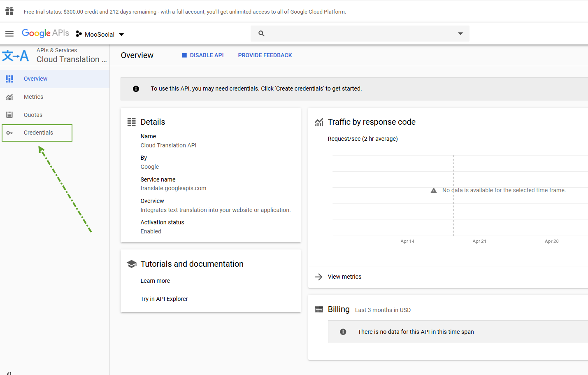The width and height of the screenshot is (588, 375).
Task: Open Quotas in the left sidebar
Action: tap(55, 115)
